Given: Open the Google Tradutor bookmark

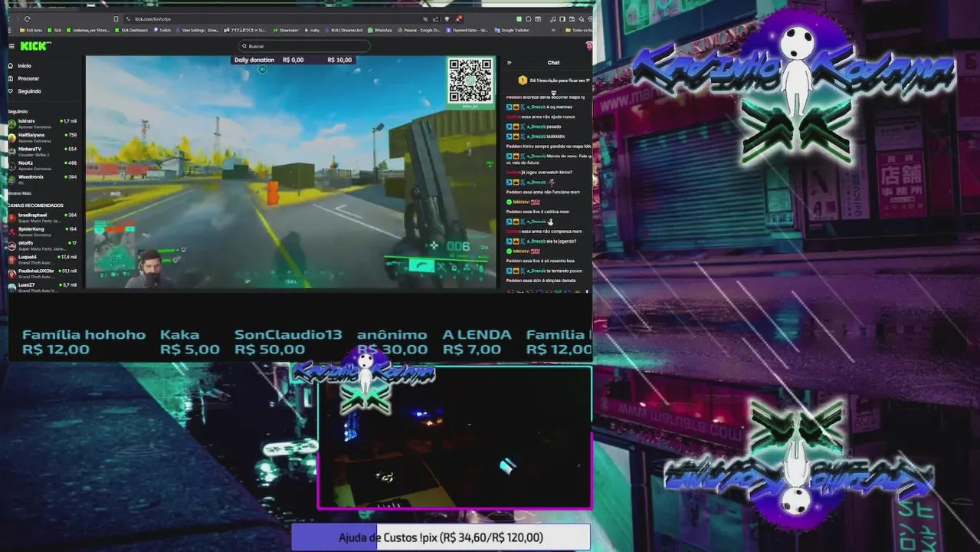Looking at the screenshot, I should [x=513, y=30].
